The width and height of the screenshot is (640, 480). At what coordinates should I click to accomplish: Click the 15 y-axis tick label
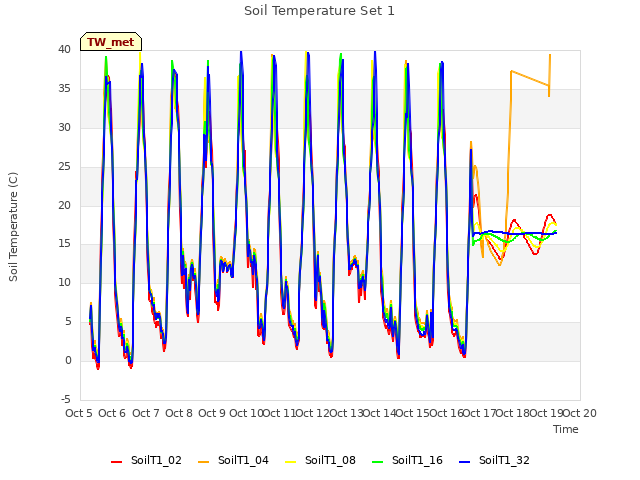pyautogui.click(x=64, y=244)
